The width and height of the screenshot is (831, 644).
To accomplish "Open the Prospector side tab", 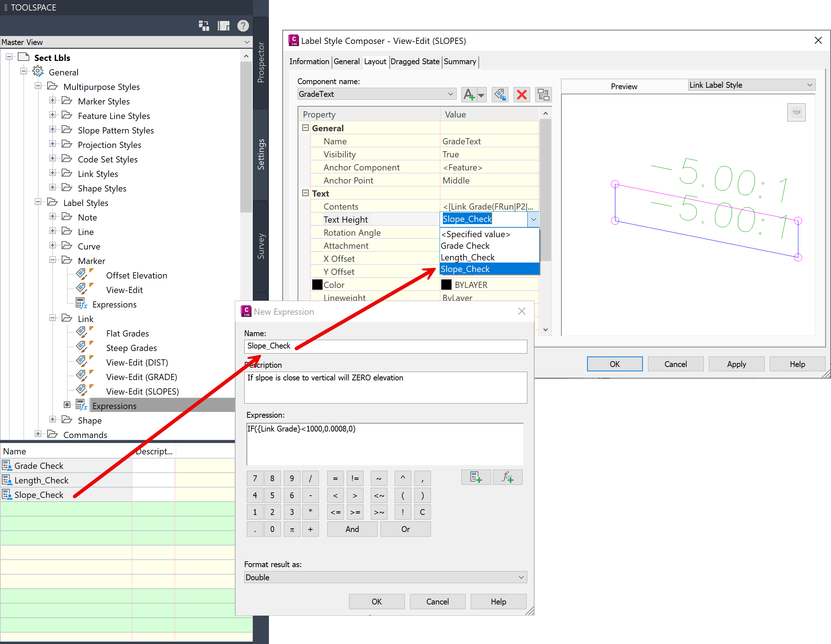I will coord(261,62).
